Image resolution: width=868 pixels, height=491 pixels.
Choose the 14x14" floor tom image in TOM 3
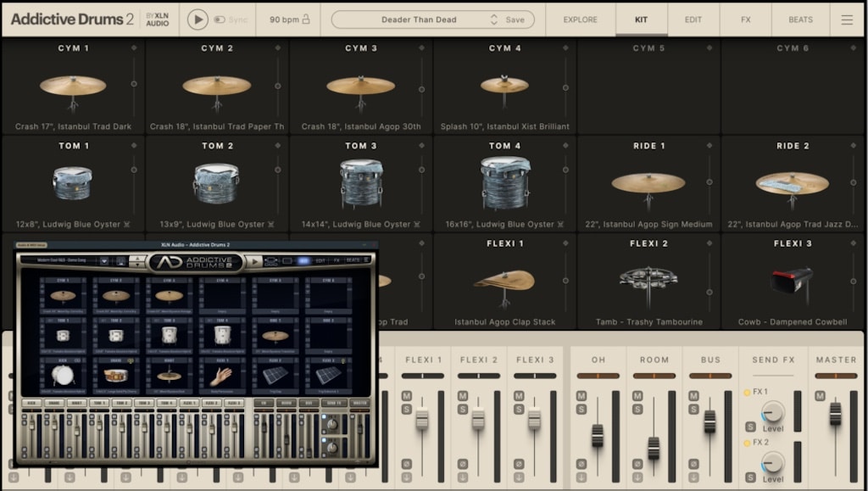pyautogui.click(x=361, y=183)
